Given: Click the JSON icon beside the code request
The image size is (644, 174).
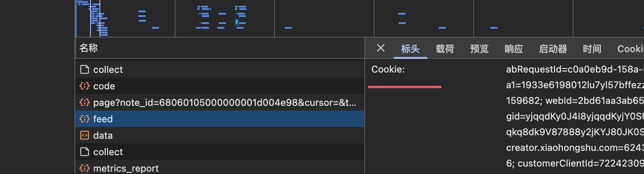Looking at the screenshot, I should tap(85, 86).
